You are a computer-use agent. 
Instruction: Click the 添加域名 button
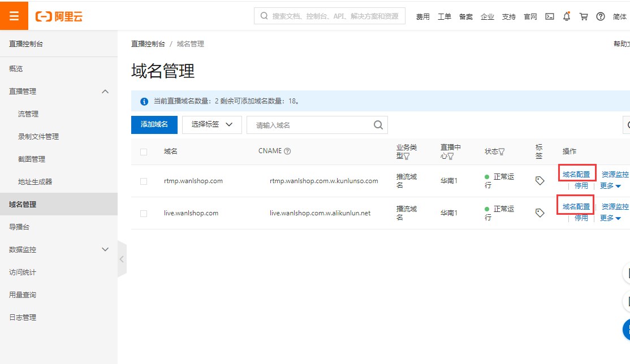click(x=154, y=124)
